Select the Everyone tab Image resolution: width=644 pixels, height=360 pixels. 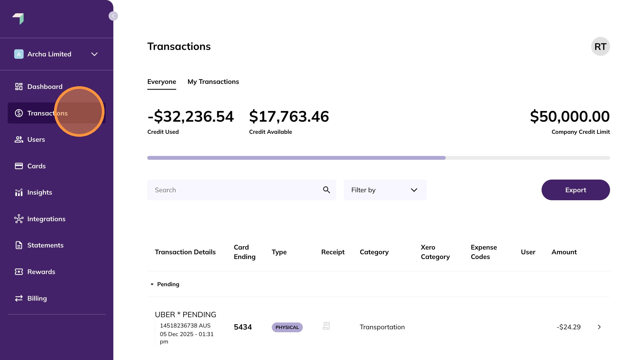(161, 82)
